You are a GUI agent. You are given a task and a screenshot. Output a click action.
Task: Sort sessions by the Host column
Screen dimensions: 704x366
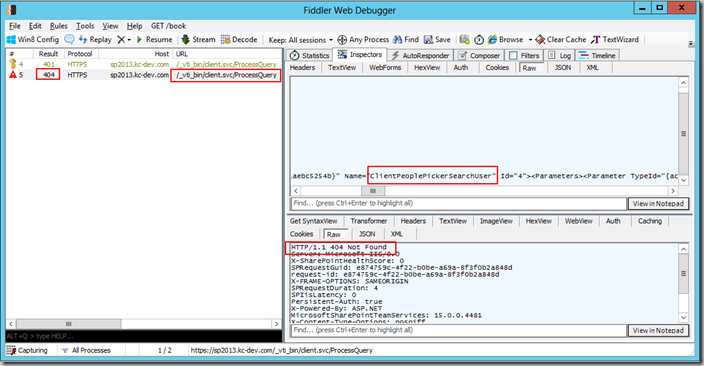pyautogui.click(x=135, y=54)
